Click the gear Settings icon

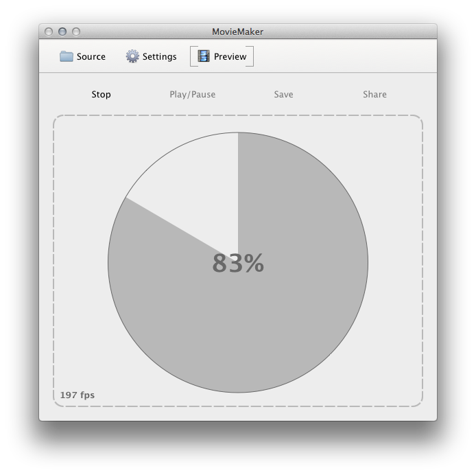tap(132, 56)
